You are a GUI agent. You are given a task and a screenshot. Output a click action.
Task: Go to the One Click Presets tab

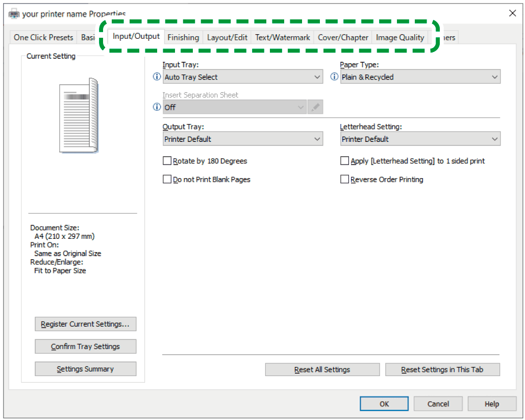[43, 37]
